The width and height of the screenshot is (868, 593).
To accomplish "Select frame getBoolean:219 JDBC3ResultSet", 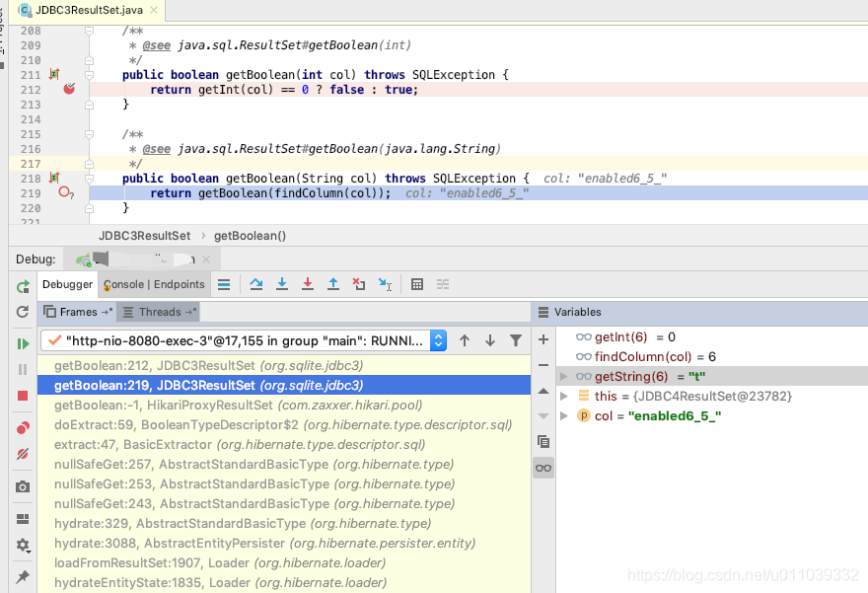I will pos(284,386).
